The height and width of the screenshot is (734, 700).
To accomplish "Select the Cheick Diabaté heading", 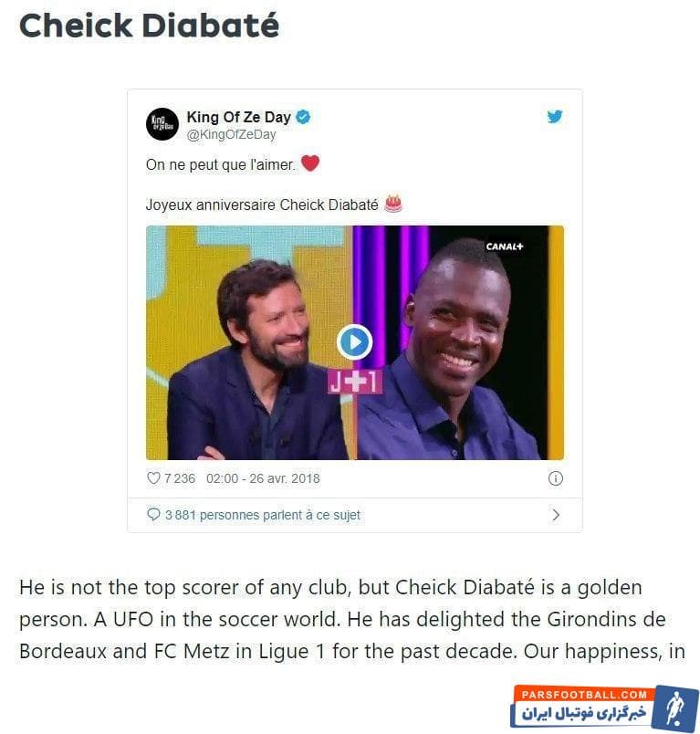I will (x=150, y=26).
